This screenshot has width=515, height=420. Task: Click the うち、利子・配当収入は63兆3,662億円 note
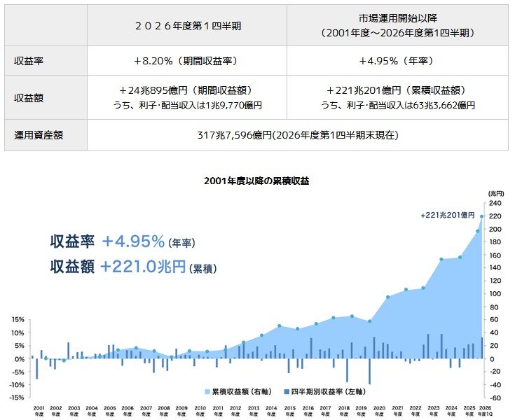coord(398,105)
